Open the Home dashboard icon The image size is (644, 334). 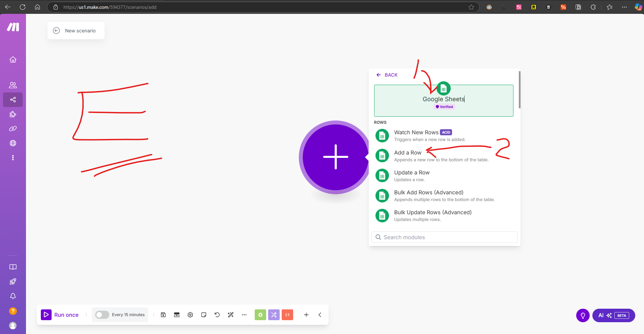tap(13, 60)
